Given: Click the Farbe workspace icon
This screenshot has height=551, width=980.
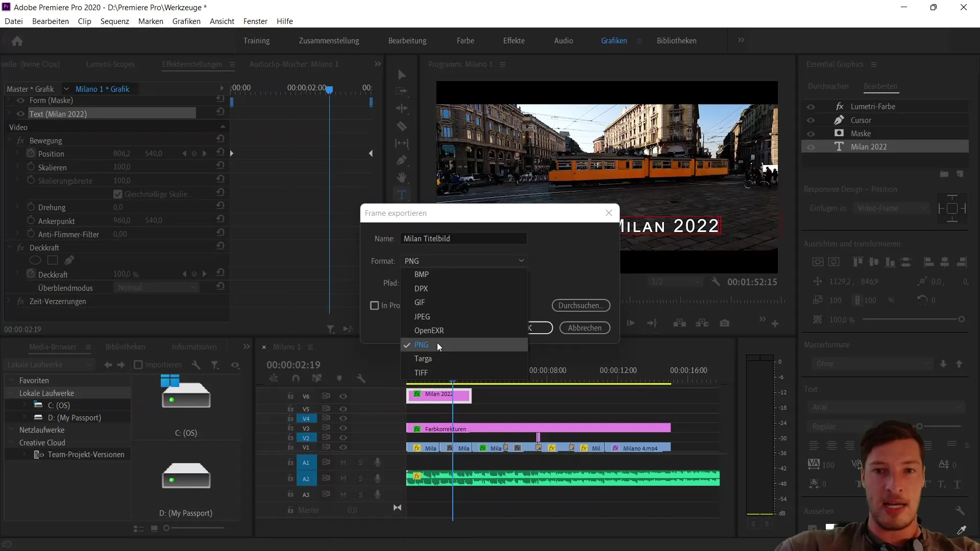Looking at the screenshot, I should point(465,40).
